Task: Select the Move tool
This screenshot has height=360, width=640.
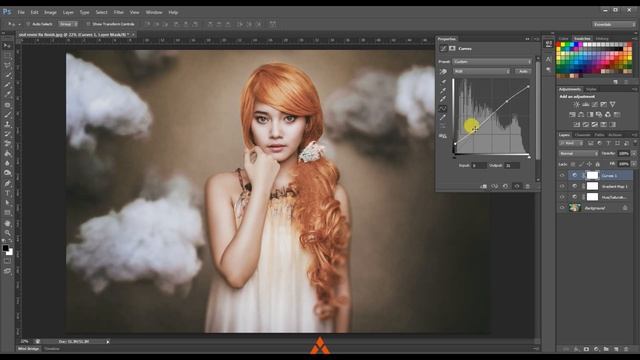Action: (7, 45)
